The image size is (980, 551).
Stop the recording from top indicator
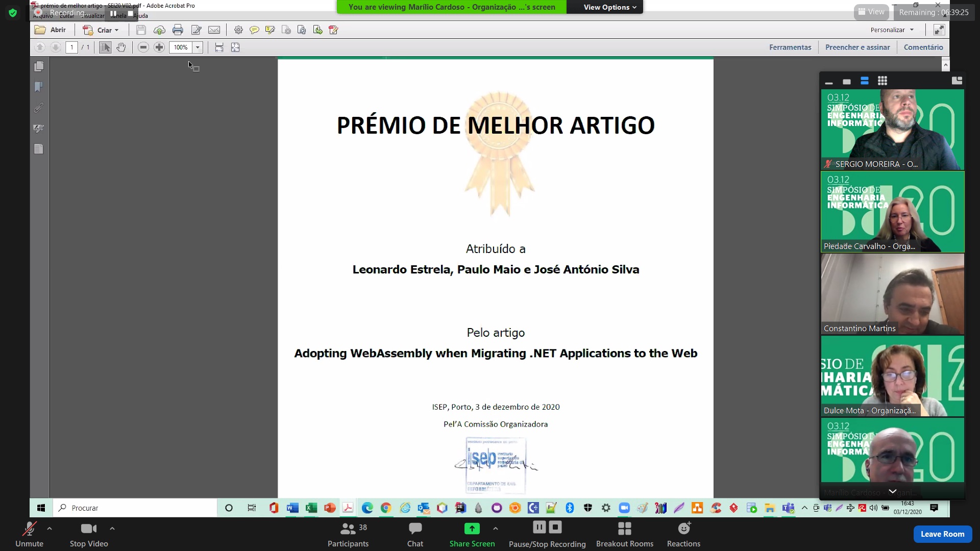tap(131, 13)
